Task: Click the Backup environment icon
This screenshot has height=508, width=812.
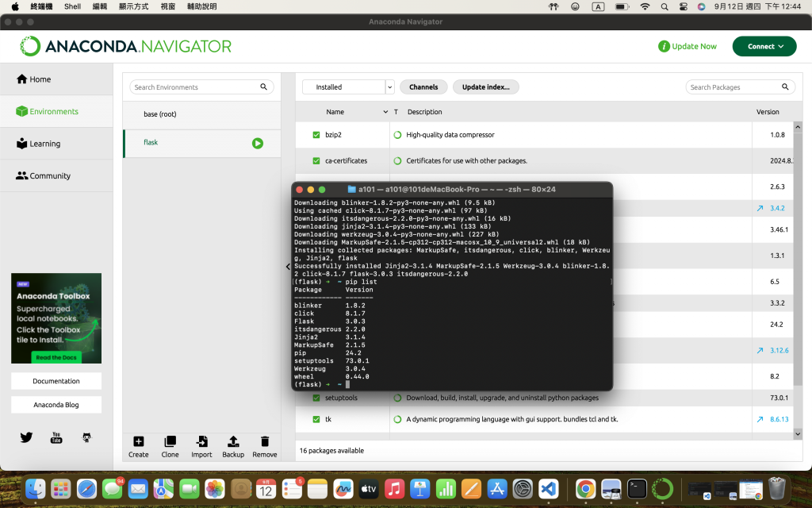Action: [233, 441]
